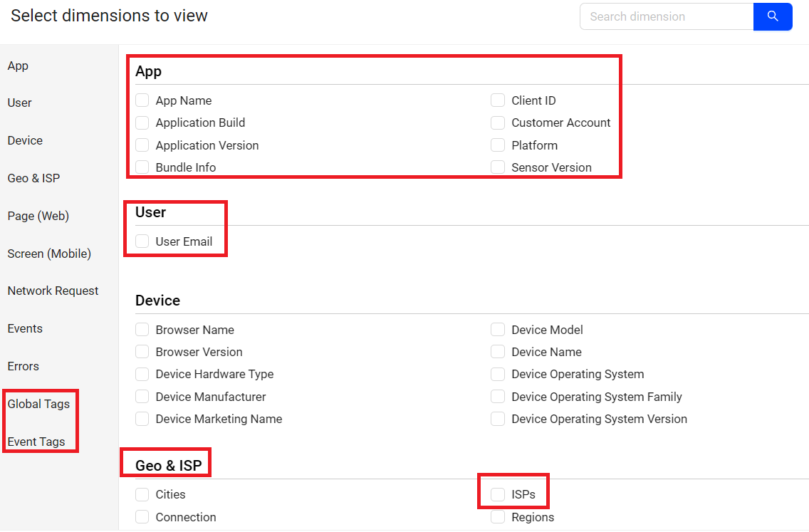Check the ISPs dimension box
809x532 pixels.
click(x=498, y=494)
